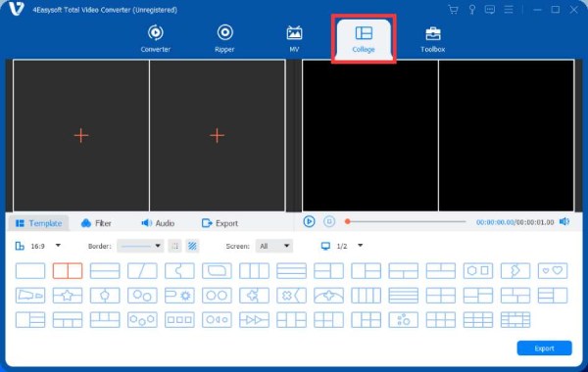The height and width of the screenshot is (372, 588).
Task: Stop the preview playback
Action: click(329, 222)
